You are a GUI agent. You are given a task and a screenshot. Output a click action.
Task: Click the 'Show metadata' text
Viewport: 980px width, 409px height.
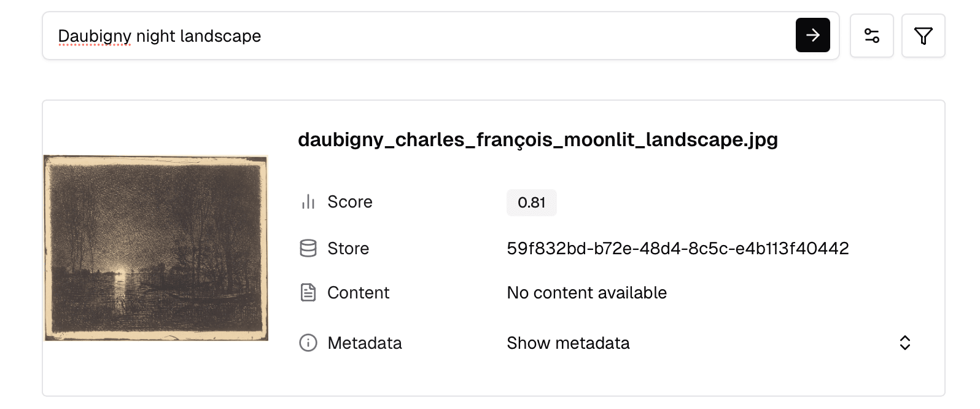tap(568, 343)
